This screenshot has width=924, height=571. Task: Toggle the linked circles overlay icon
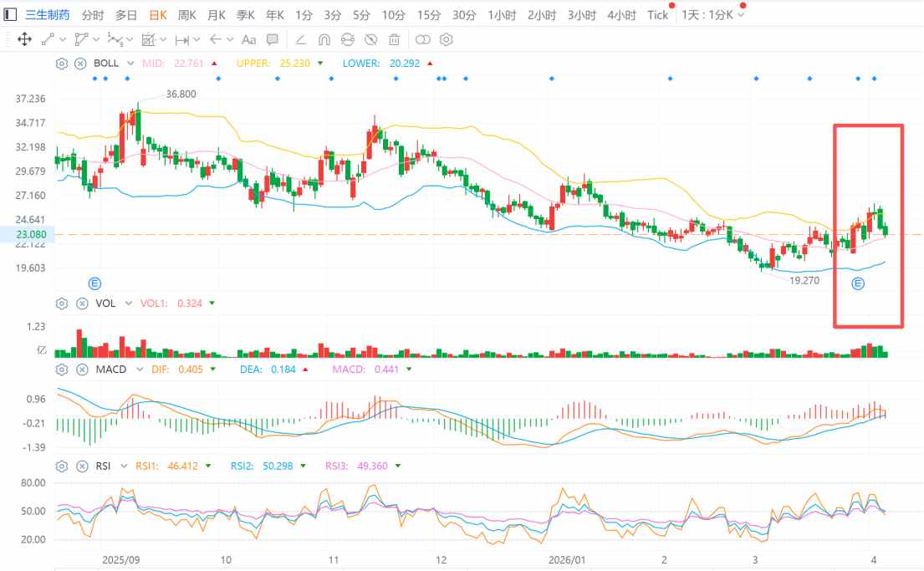point(423,39)
